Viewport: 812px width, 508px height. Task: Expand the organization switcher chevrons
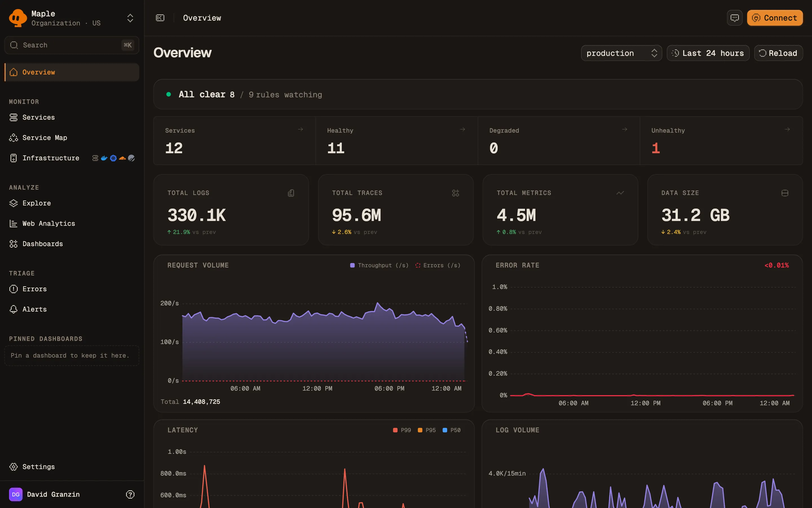[130, 18]
